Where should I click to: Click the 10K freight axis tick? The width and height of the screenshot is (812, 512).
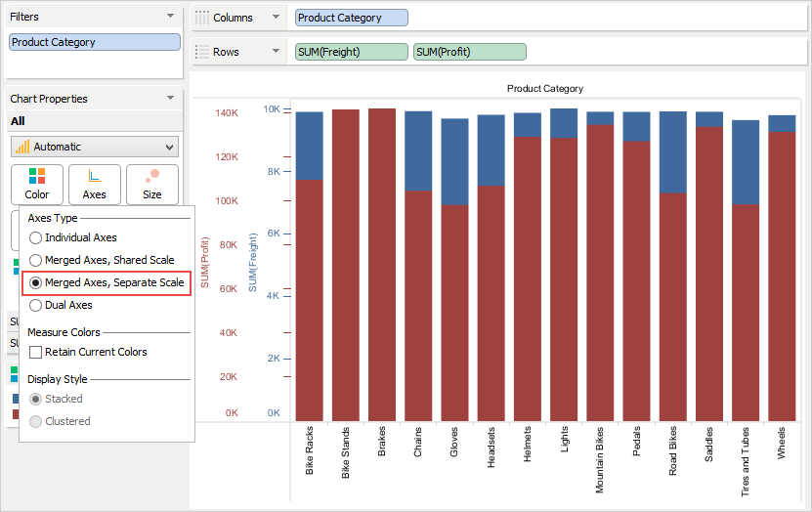pos(272,109)
